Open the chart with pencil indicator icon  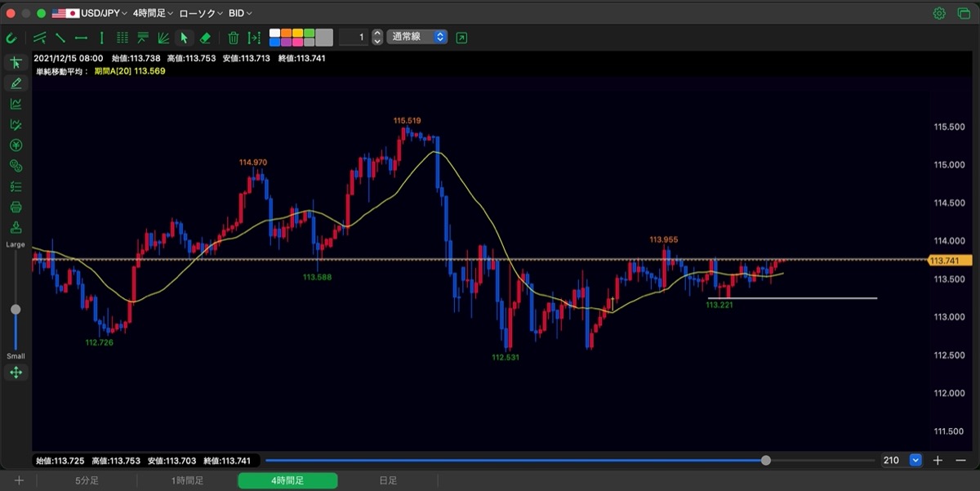[16, 125]
